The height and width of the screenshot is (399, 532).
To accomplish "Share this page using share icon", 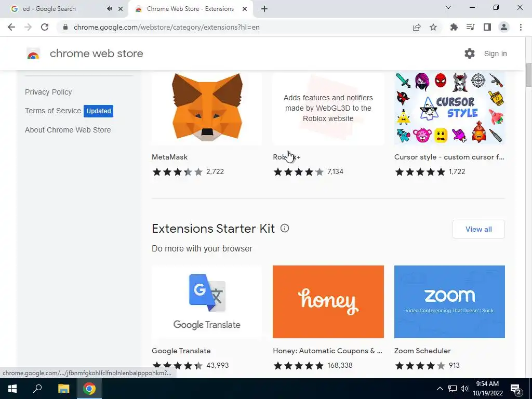I will (417, 27).
